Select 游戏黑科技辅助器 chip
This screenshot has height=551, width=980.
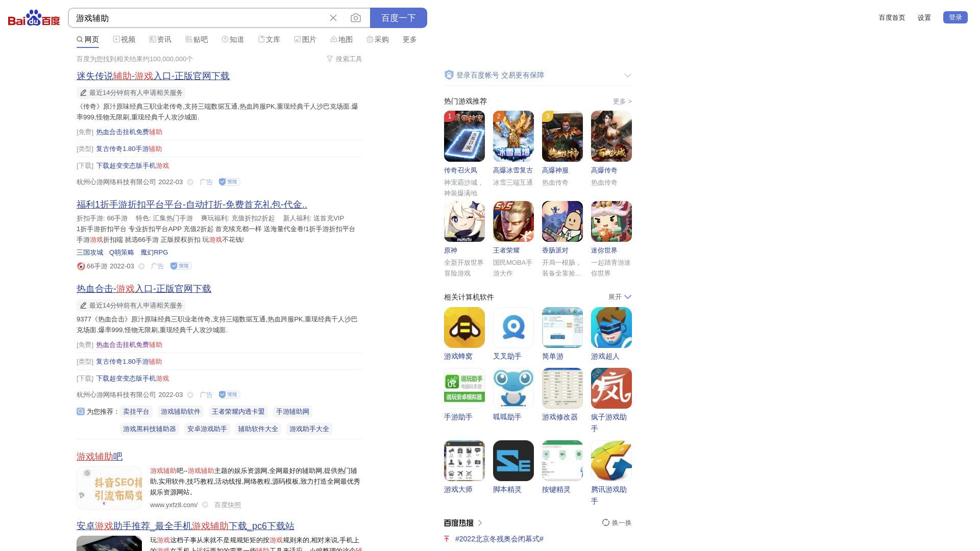[x=150, y=429]
